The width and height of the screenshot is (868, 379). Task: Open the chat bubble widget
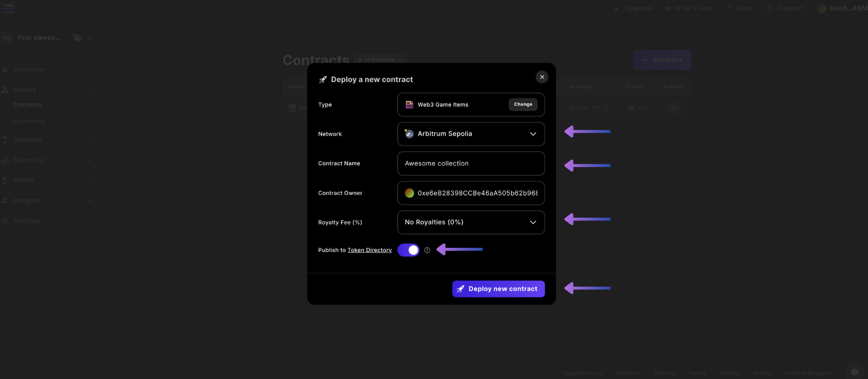click(855, 372)
